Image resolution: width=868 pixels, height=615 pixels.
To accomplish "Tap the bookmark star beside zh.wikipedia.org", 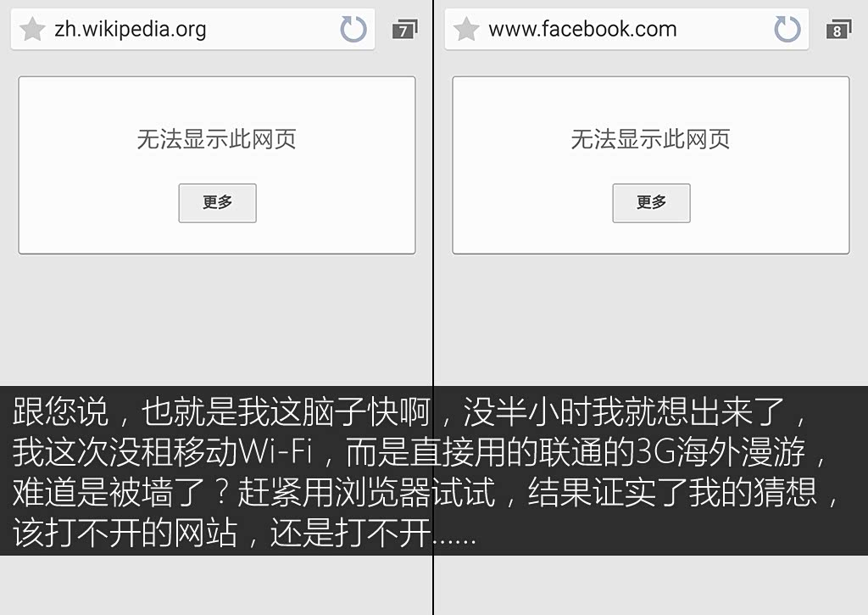I will tap(32, 29).
